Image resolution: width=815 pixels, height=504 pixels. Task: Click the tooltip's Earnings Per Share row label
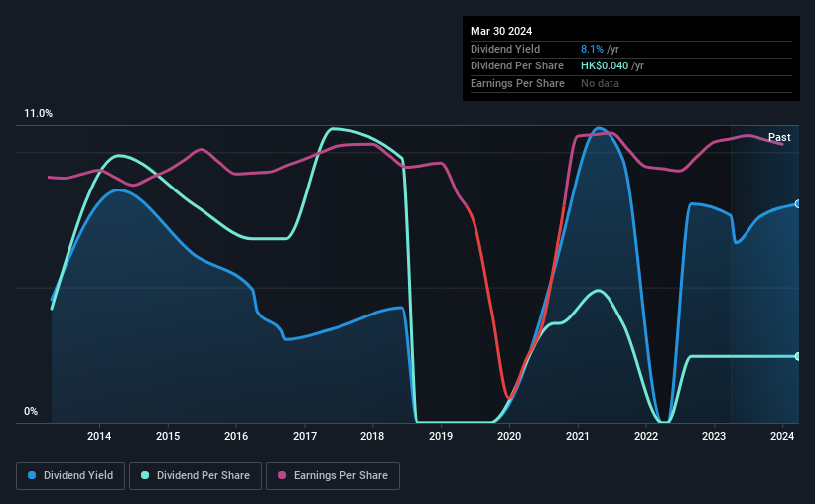point(517,83)
